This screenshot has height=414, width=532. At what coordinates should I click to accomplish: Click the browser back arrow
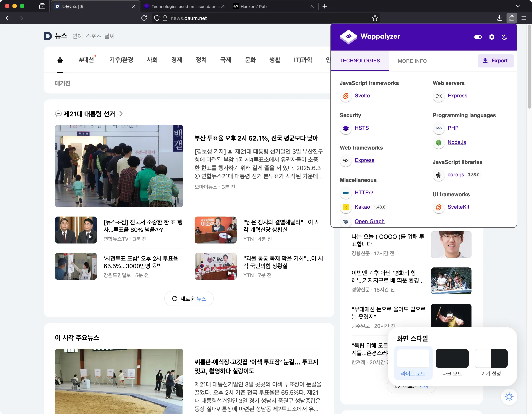[8, 18]
